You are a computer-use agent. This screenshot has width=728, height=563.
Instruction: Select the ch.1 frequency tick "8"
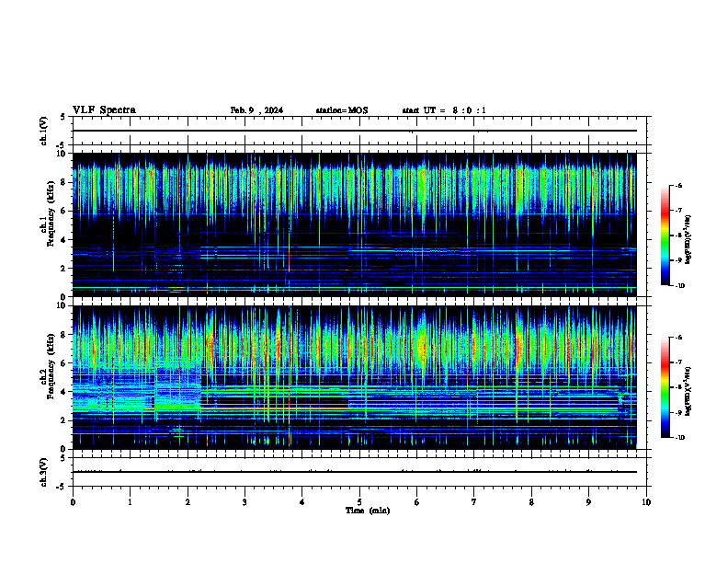(64, 182)
